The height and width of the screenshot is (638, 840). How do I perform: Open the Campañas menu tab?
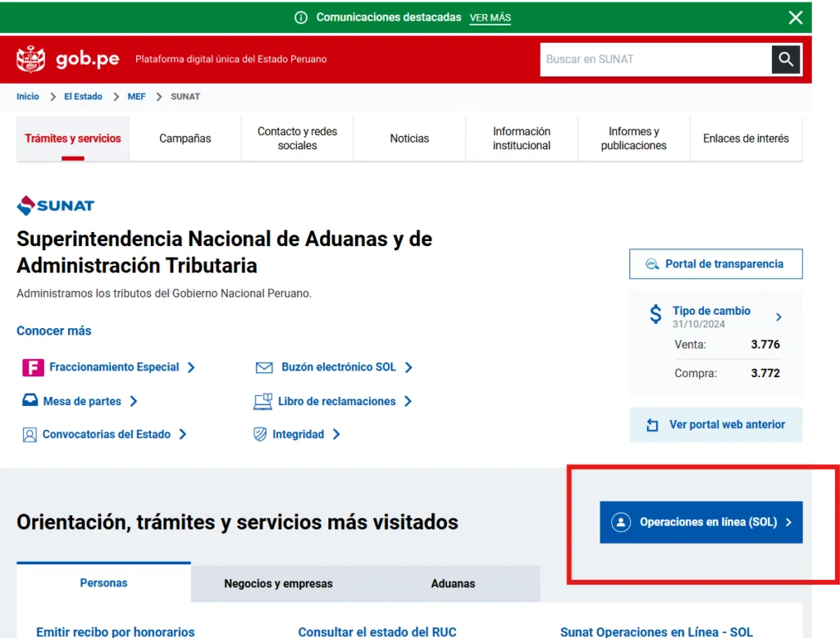click(185, 139)
